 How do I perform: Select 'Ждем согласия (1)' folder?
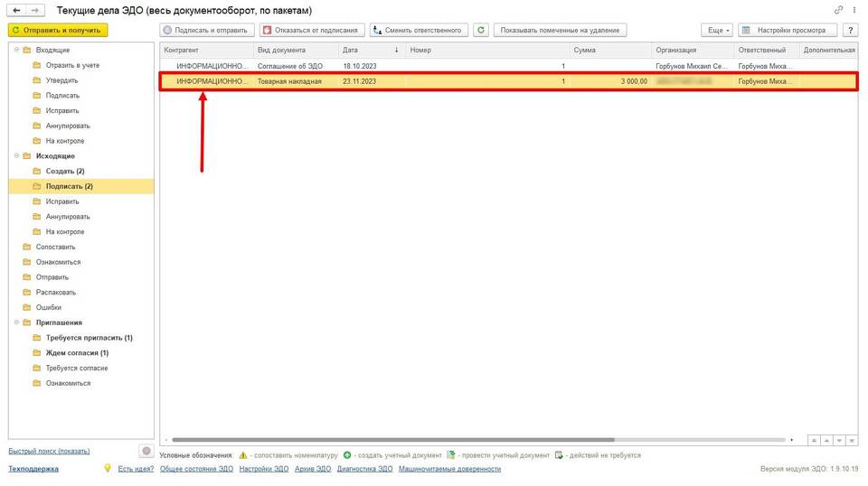point(77,353)
